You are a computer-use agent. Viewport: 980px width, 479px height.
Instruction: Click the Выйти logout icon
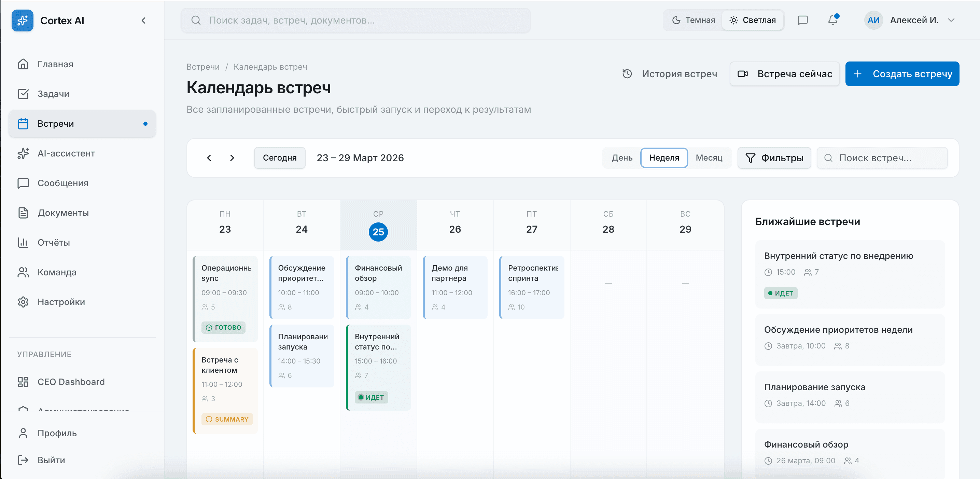23,460
